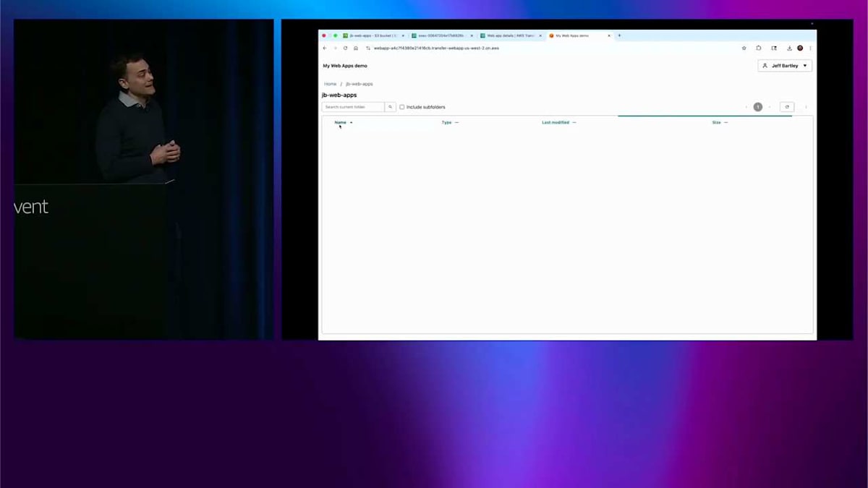Sort by the Name column header
Screen dimensions: 868x488
coord(341,122)
